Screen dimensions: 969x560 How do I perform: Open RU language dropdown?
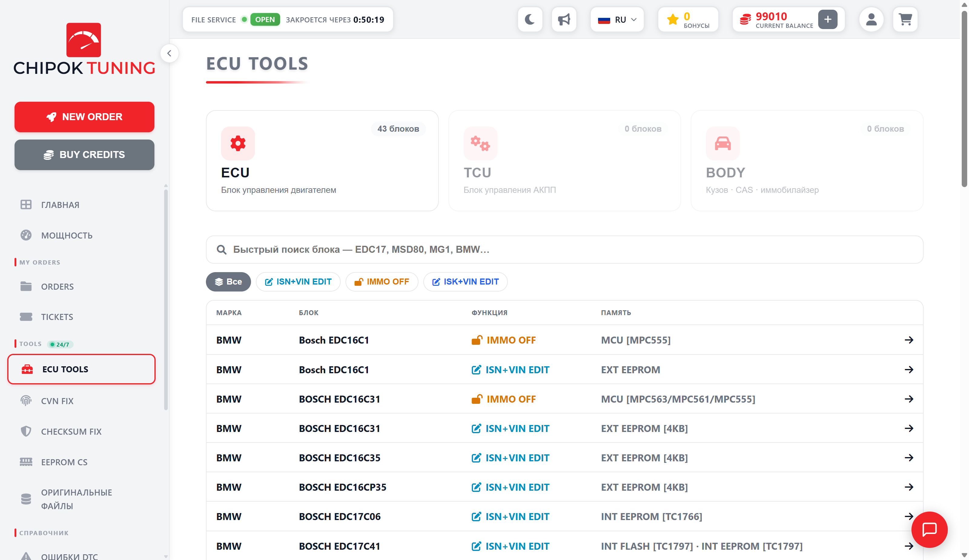pyautogui.click(x=617, y=19)
